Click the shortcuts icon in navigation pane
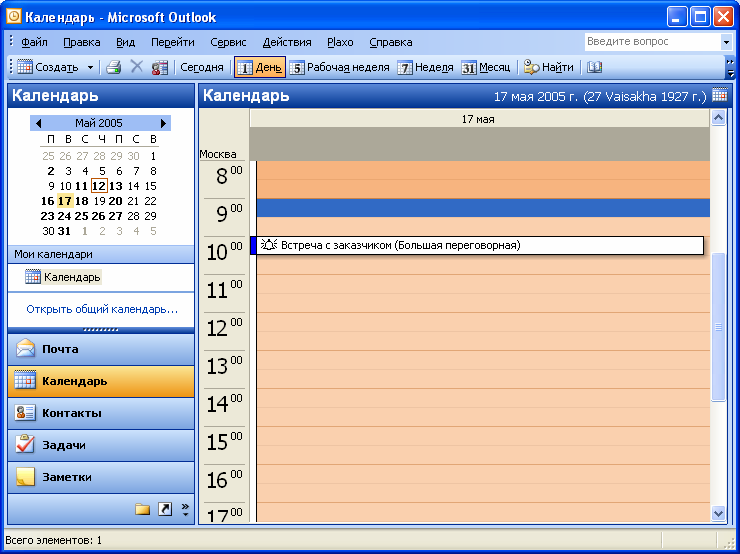 point(165,509)
